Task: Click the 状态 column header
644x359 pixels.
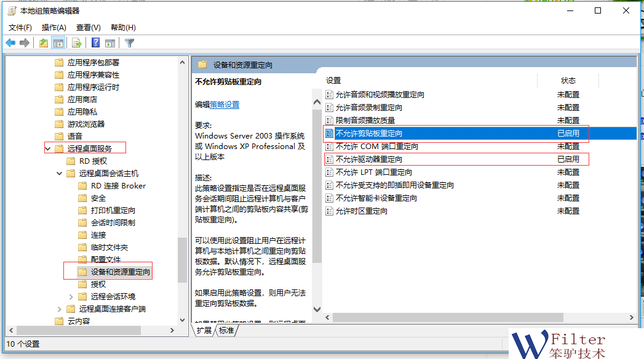Action: 568,81
